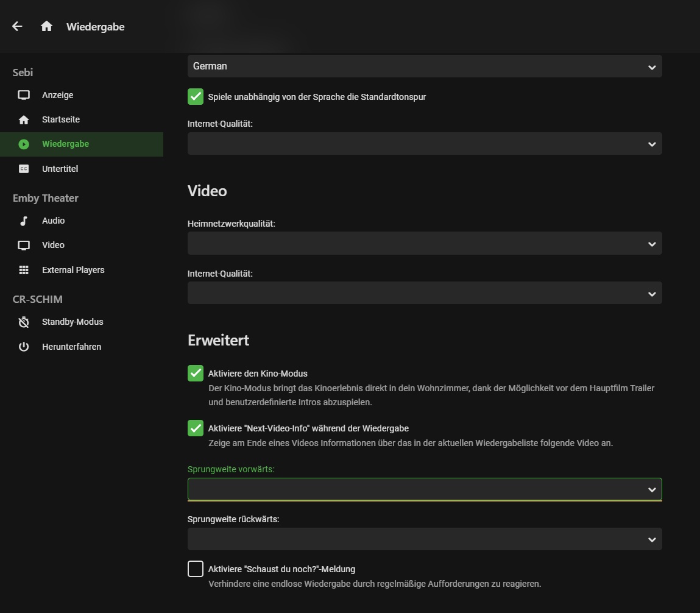This screenshot has width=700, height=613.
Task: Click the Herunterfahren power icon
Action: pos(24,347)
